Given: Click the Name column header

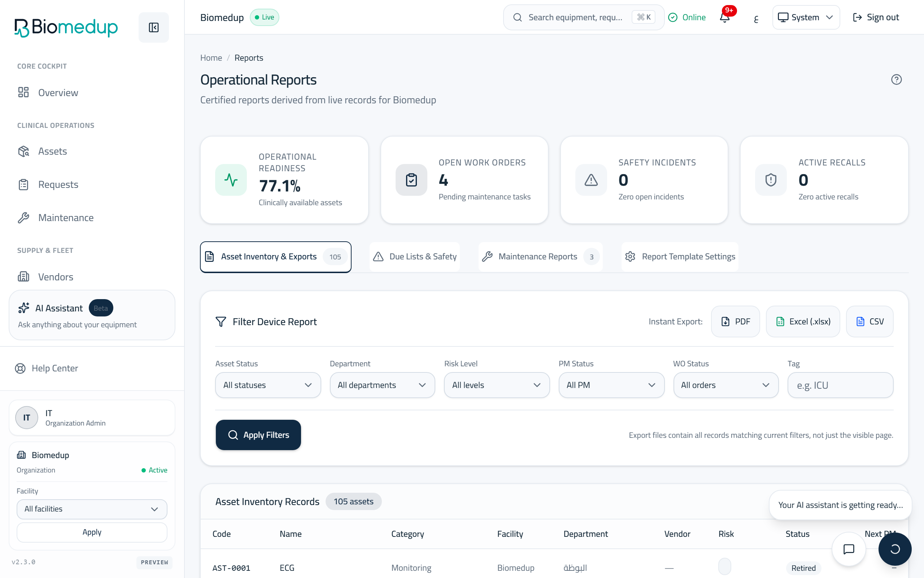Looking at the screenshot, I should (x=291, y=534).
